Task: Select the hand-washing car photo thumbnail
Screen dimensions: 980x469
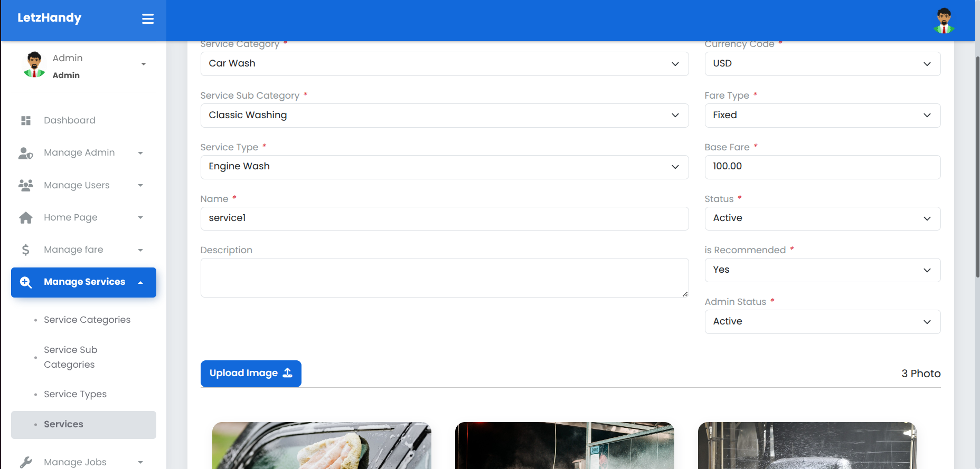Action: point(322,445)
